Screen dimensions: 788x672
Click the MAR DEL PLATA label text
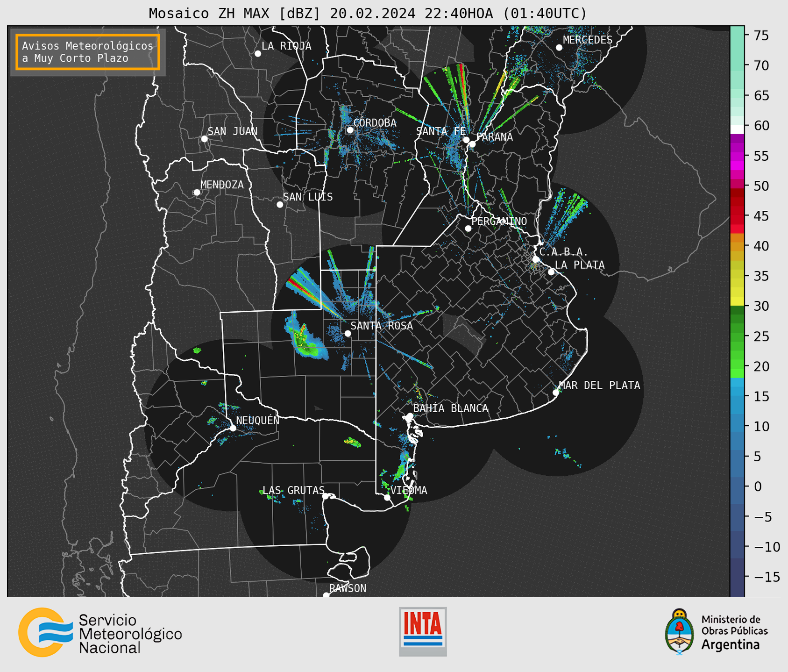point(599,386)
